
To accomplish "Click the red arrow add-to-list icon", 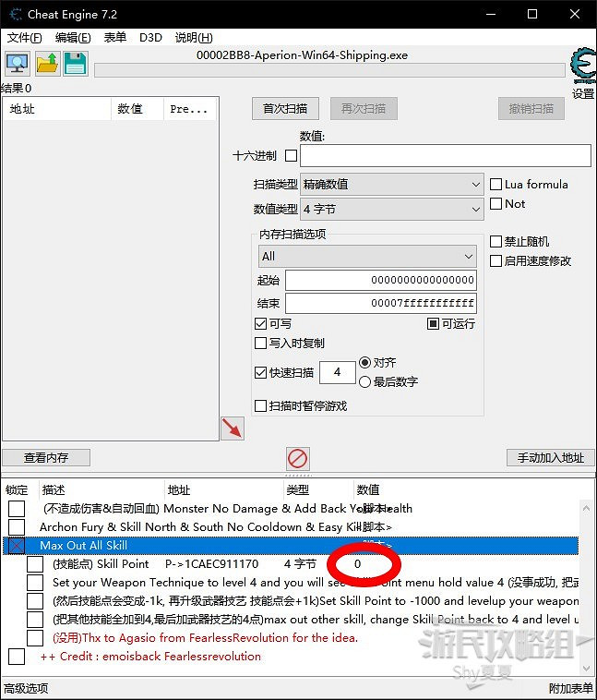I will pyautogui.click(x=233, y=428).
